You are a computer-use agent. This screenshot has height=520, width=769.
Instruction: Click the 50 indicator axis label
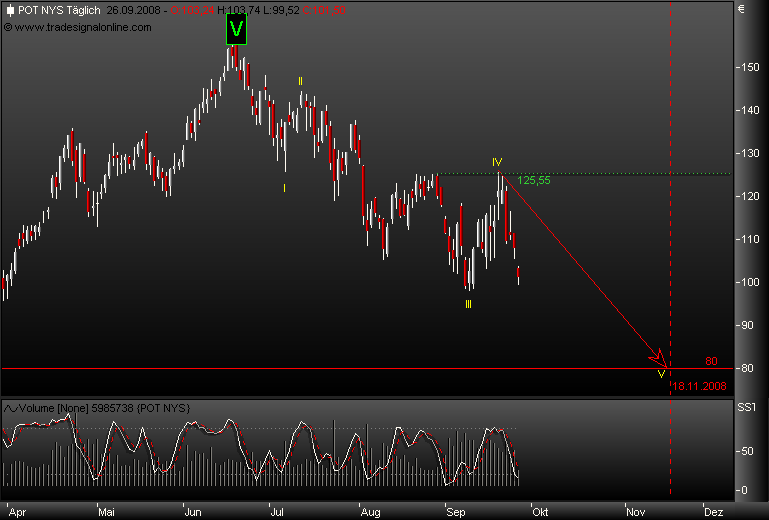[747, 451]
